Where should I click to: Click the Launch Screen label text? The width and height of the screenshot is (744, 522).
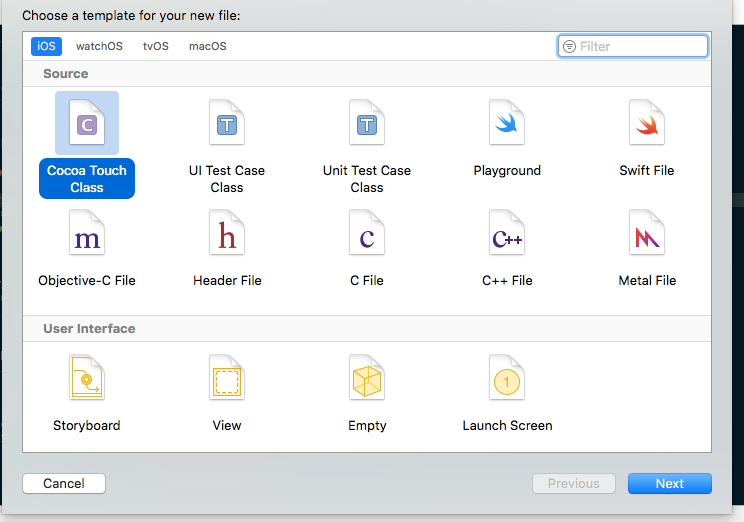point(507,425)
